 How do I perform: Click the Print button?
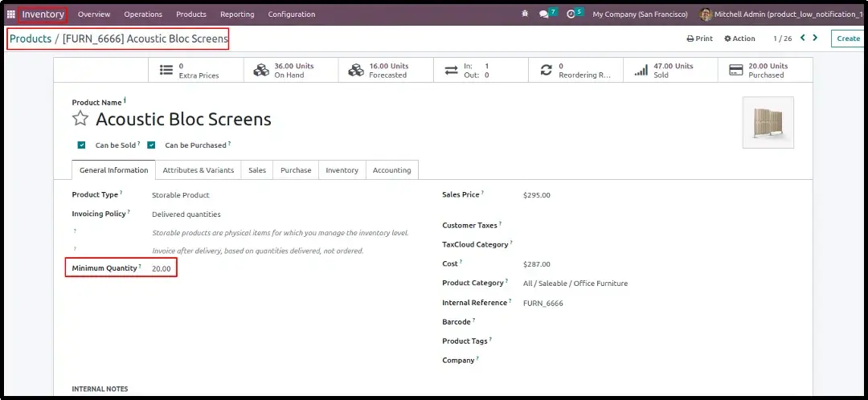point(700,39)
